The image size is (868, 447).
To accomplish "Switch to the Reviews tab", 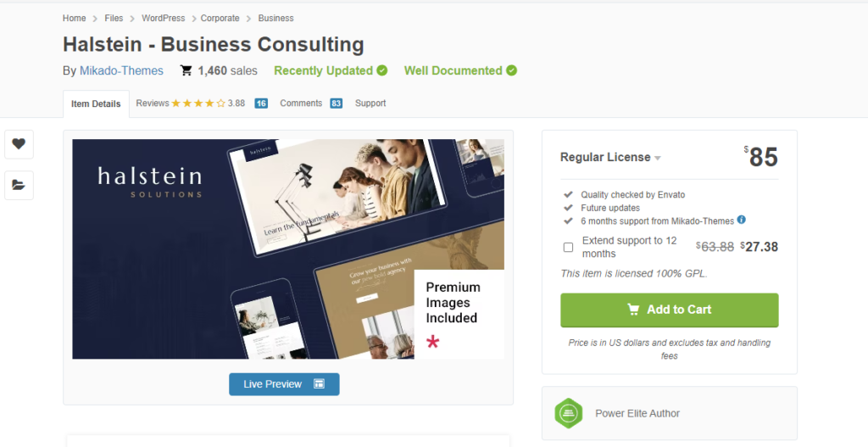I will (191, 103).
